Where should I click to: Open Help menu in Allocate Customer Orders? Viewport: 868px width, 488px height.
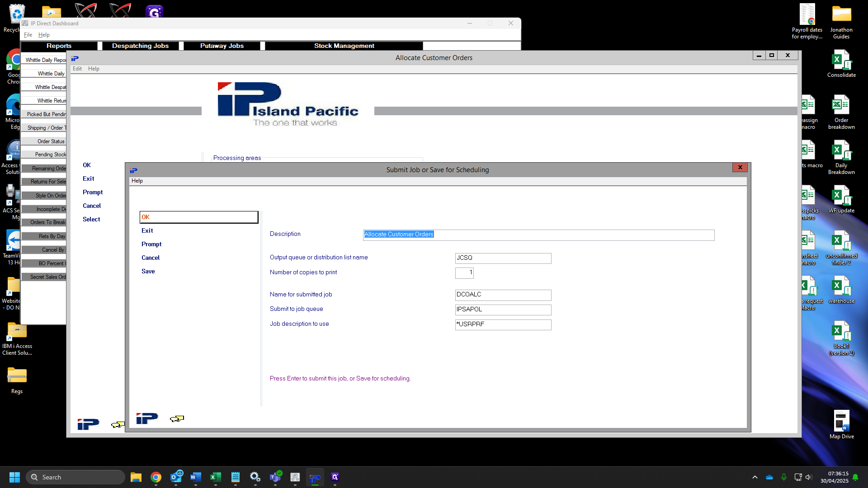(94, 69)
